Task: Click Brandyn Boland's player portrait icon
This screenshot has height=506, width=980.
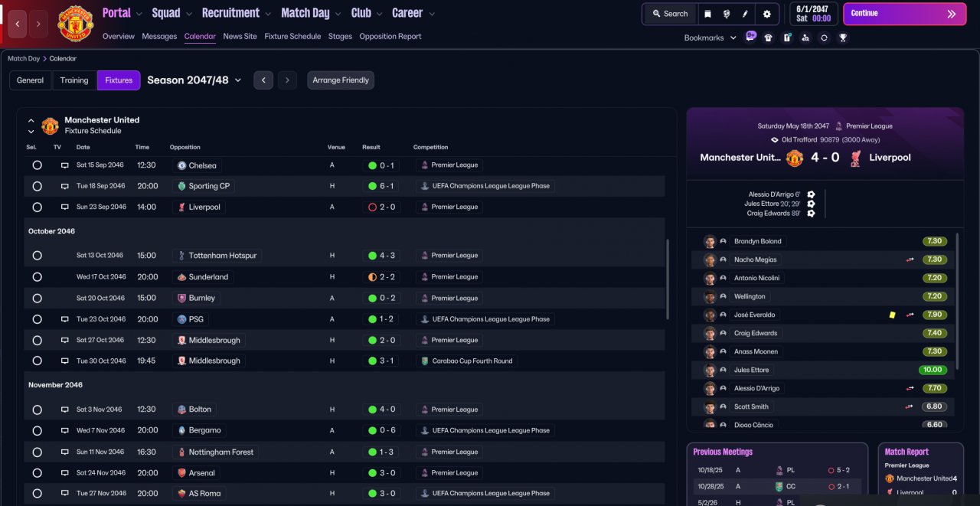Action: [710, 241]
